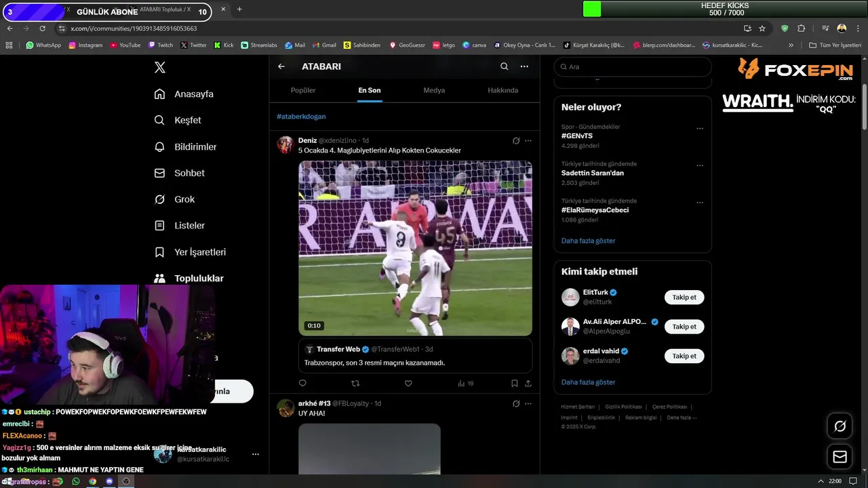The height and width of the screenshot is (488, 868).
Task: Open the WhatsApp bookmark
Action: 43,45
